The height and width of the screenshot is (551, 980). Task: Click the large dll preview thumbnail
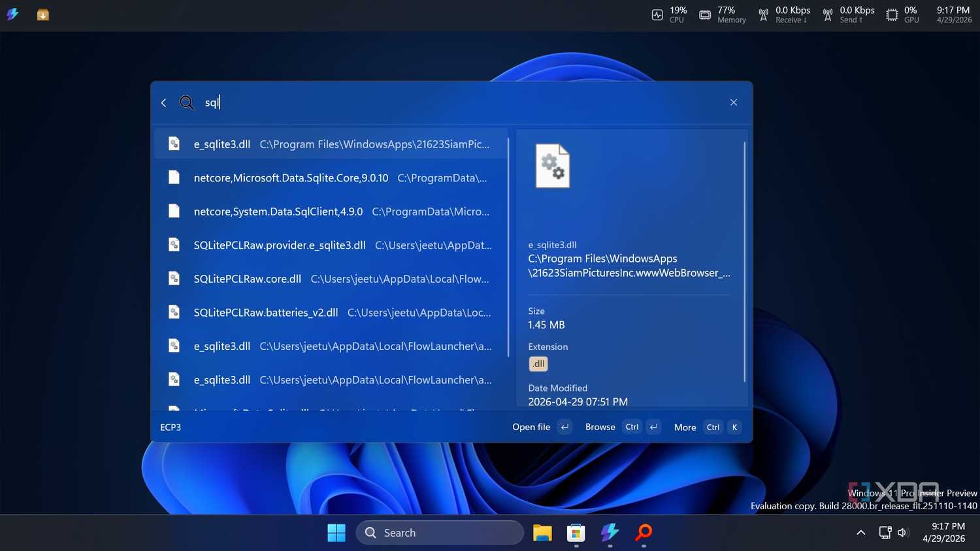tap(553, 166)
